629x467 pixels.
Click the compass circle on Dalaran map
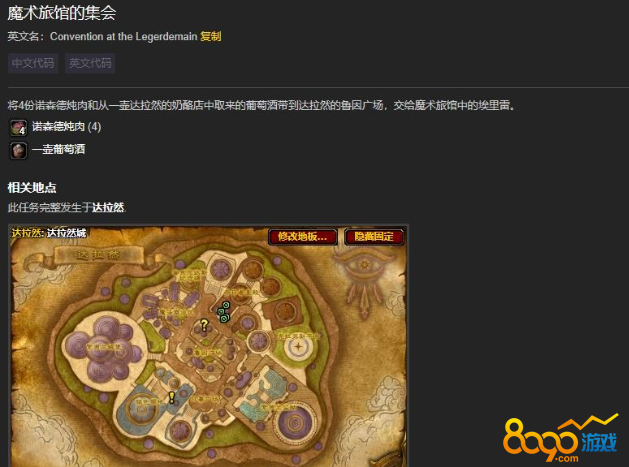tap(298, 346)
